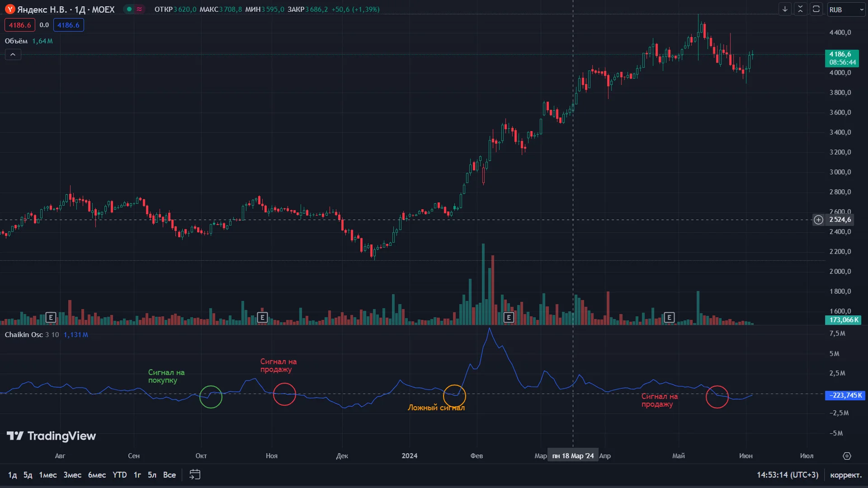The width and height of the screenshot is (868, 488).
Task: Click the 'пн 18 Мар '24' date label
Action: [573, 456]
